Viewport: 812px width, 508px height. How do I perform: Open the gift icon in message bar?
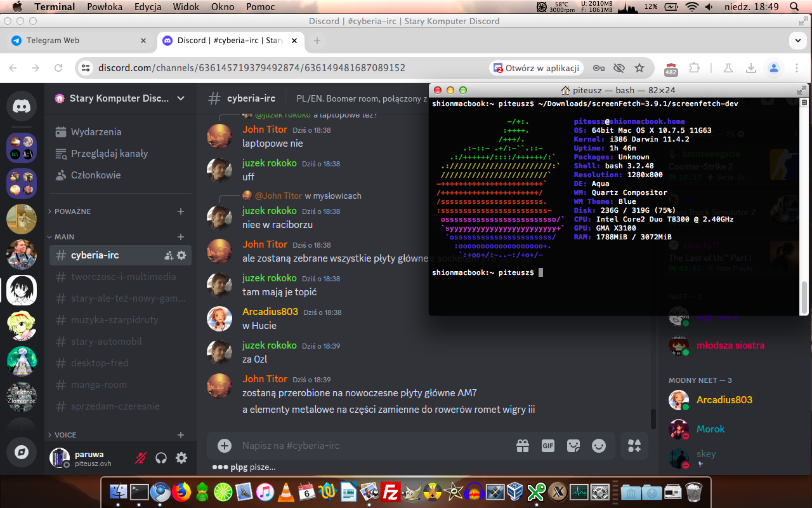coord(523,446)
